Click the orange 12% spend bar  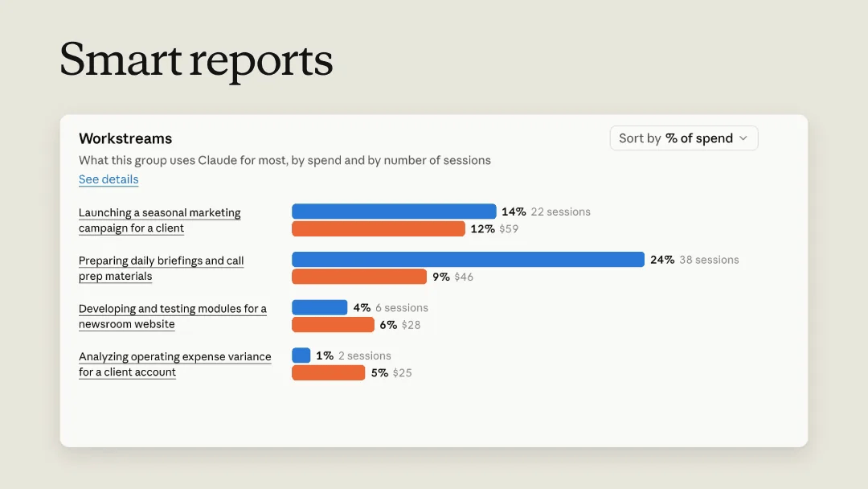[x=378, y=228]
